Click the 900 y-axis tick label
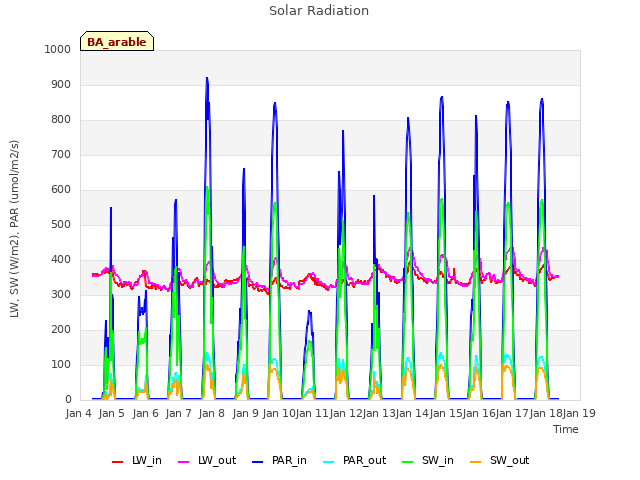Image resolution: width=640 pixels, height=480 pixels. 61,84
